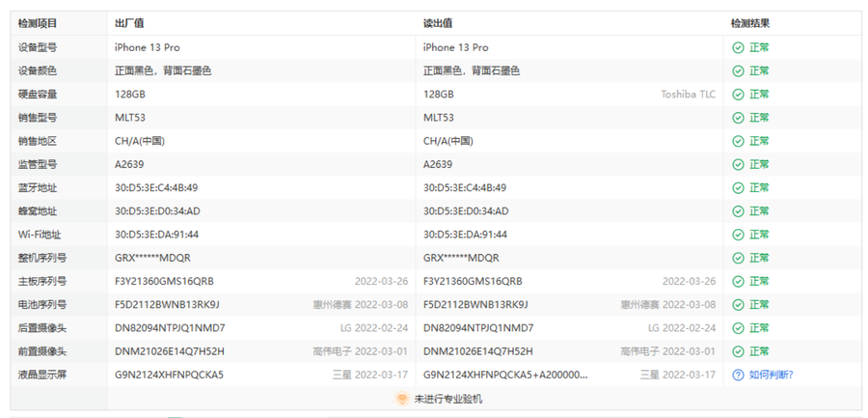Click factory mainboard serial F3Y21360GMS16QRB
Image resolution: width=868 pixels, height=418 pixels.
[x=164, y=282]
